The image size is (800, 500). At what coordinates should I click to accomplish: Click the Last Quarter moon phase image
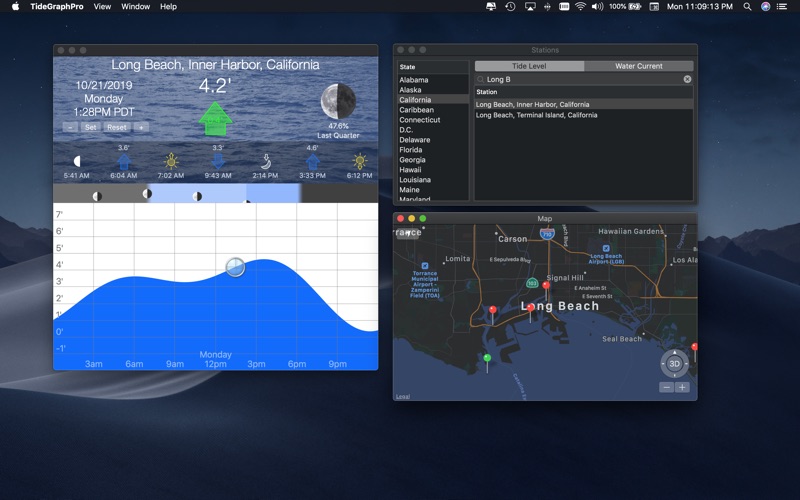point(338,101)
